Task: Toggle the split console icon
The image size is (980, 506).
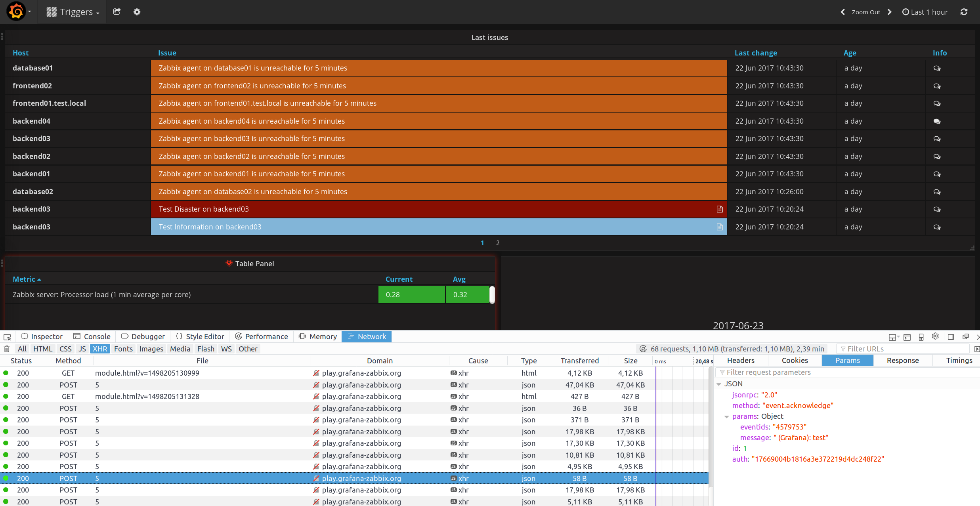Action: 907,337
